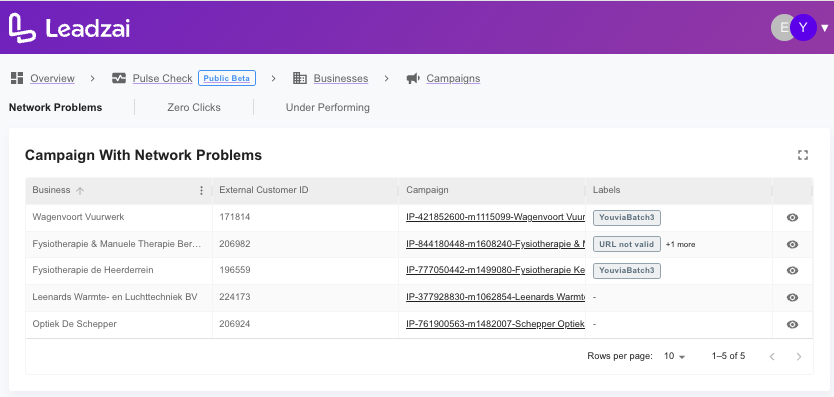This screenshot has width=834, height=397.
Task: Click eye icon for Leenards Warmte row
Action: point(793,297)
